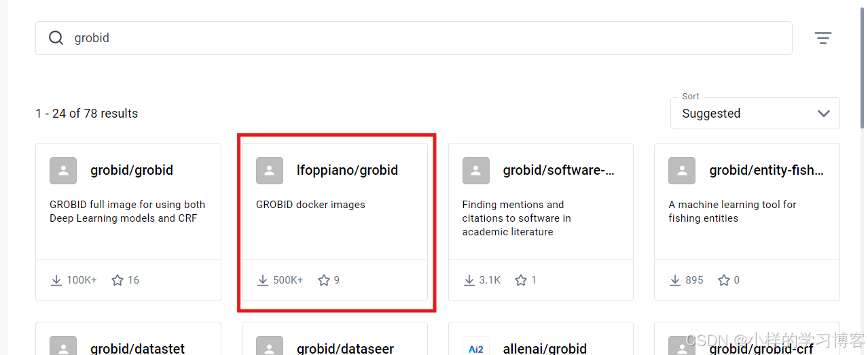Open the grobid/software-... repository title
The width and height of the screenshot is (868, 355).
click(559, 171)
